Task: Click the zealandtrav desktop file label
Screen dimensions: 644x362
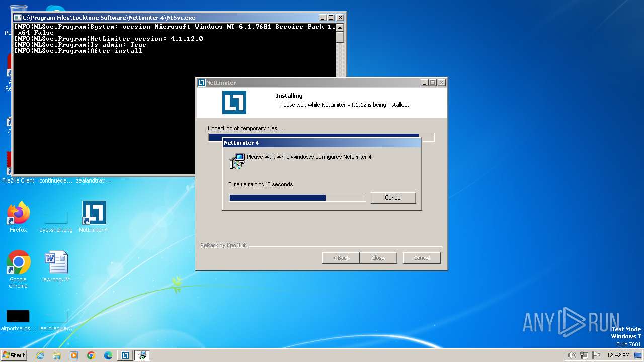Action: 94,180
